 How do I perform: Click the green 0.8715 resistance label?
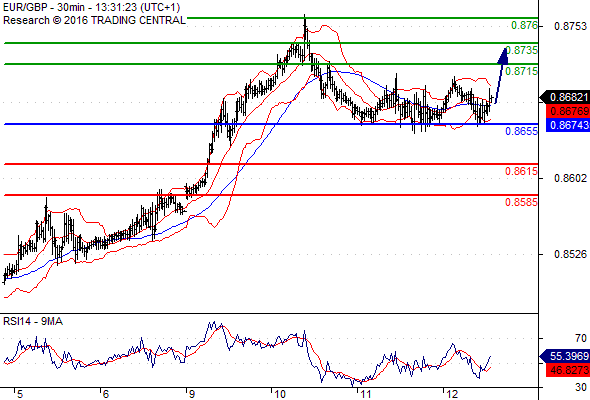click(522, 71)
